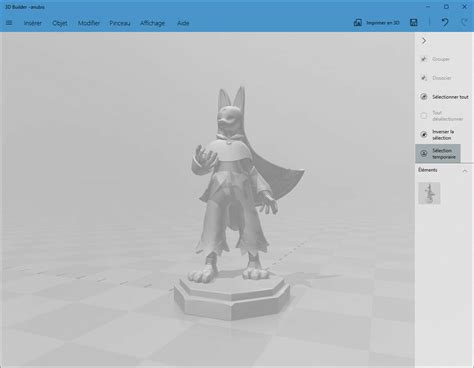The height and width of the screenshot is (368, 474).
Task: Open the Modifier menu
Action: coord(89,23)
